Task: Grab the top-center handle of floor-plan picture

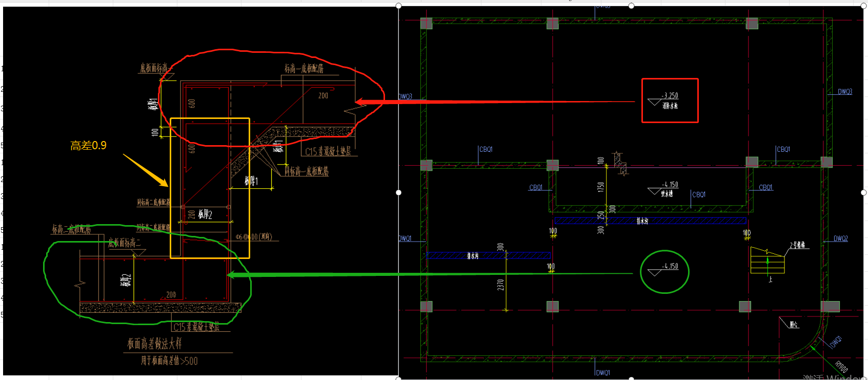Action: pyautogui.click(x=631, y=6)
